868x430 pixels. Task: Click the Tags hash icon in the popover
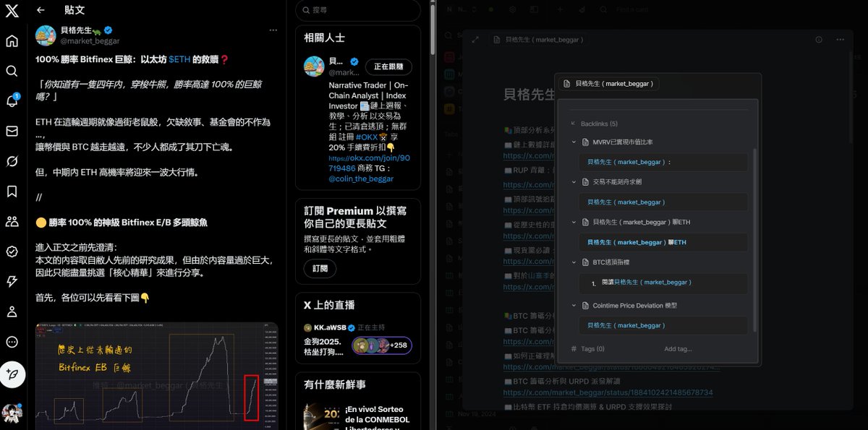coord(574,349)
